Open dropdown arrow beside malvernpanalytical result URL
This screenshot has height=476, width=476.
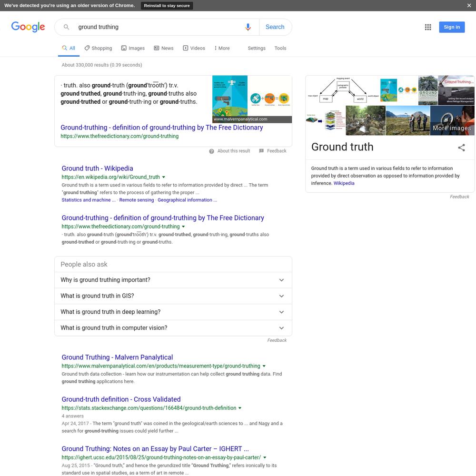coord(264,366)
